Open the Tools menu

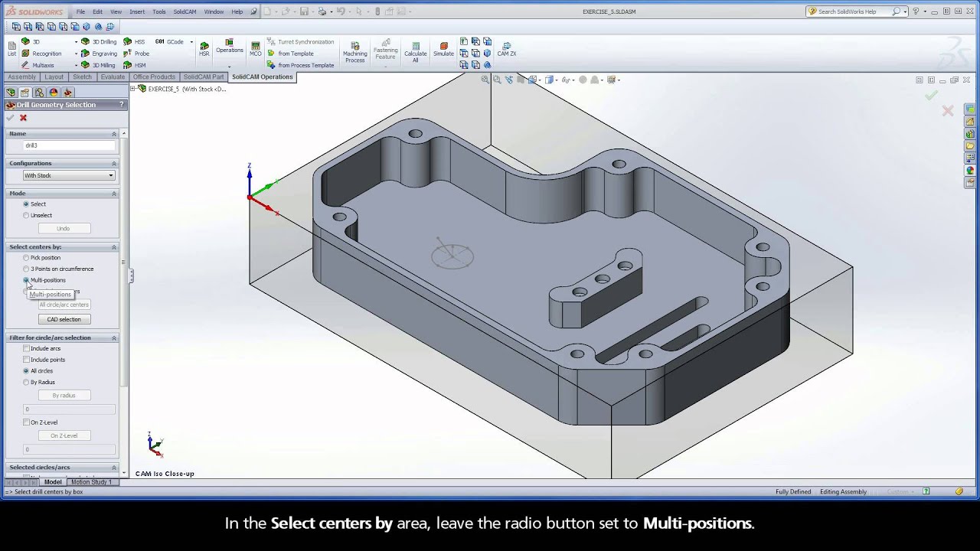(158, 11)
